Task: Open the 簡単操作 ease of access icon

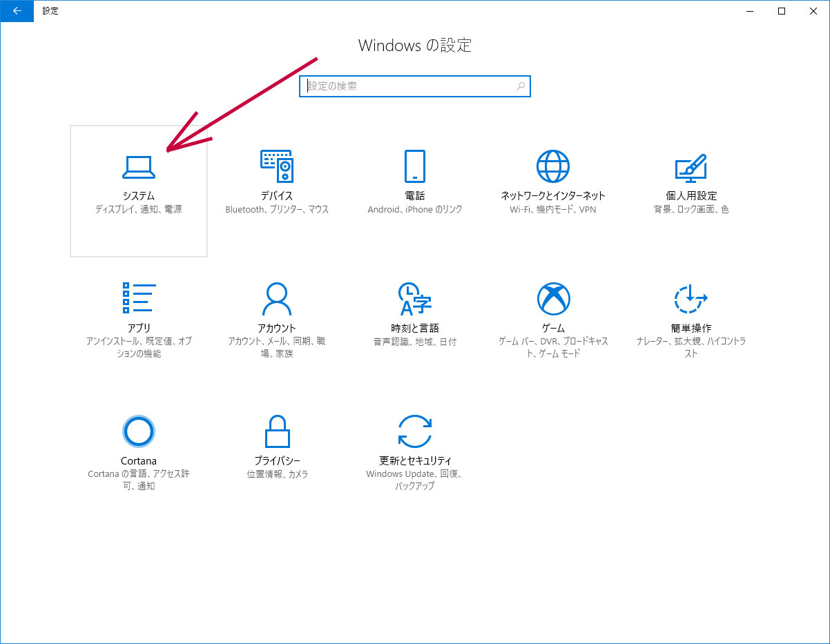Action: tap(691, 298)
